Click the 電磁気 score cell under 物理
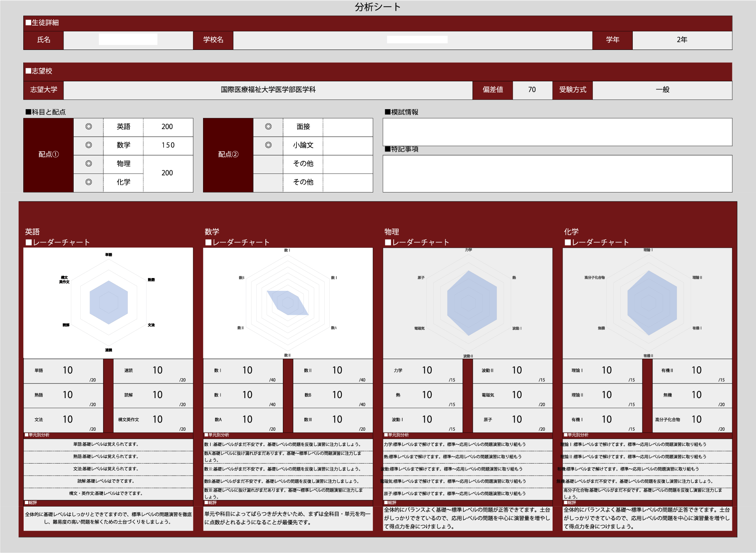 coord(517,395)
